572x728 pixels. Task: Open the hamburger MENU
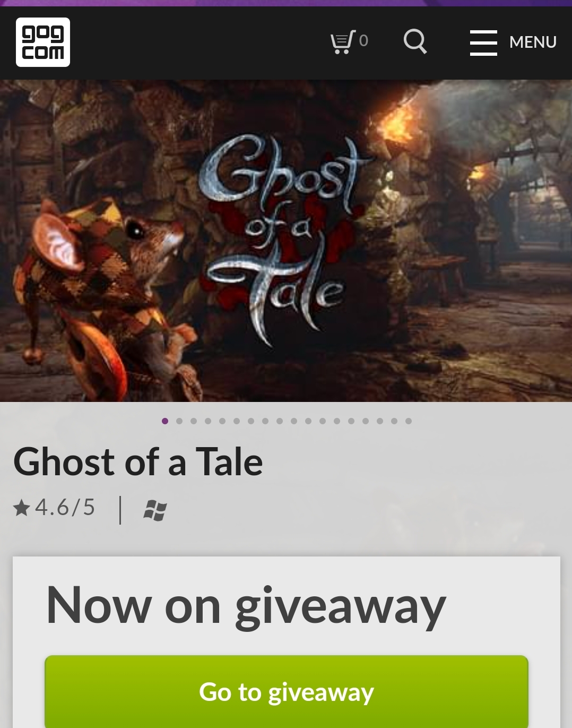coord(513,42)
